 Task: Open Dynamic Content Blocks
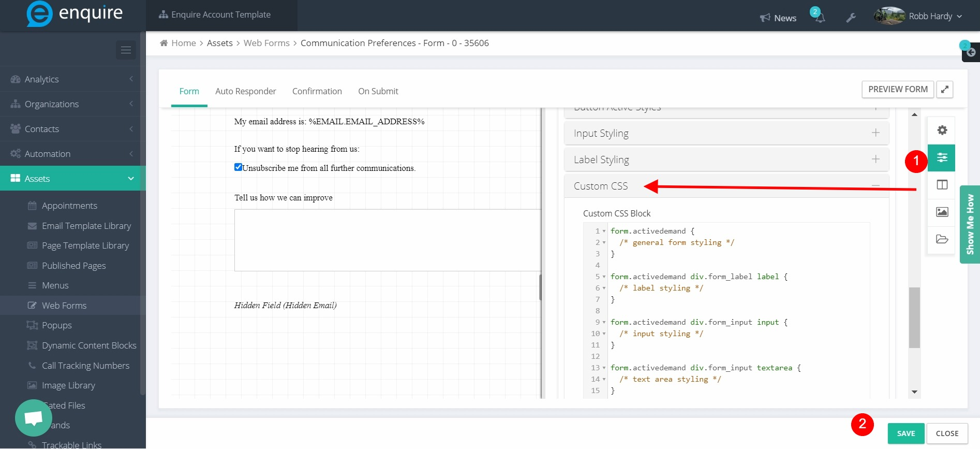coord(89,345)
